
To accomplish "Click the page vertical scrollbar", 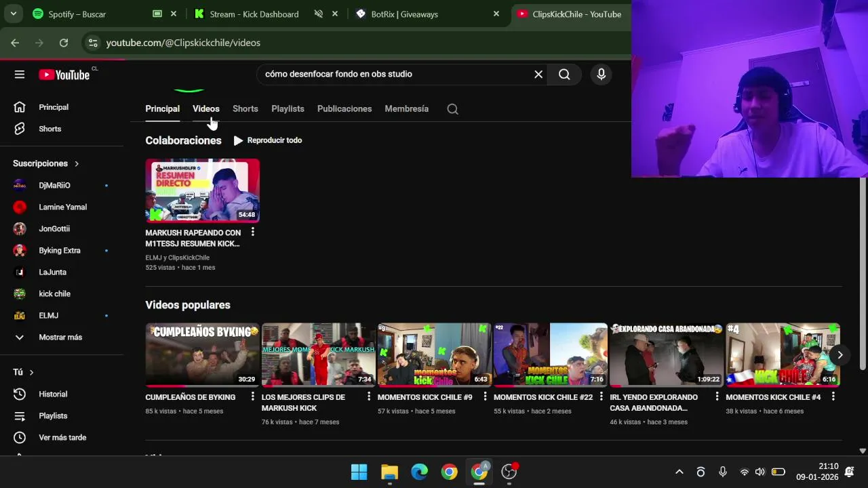I will click(863, 274).
